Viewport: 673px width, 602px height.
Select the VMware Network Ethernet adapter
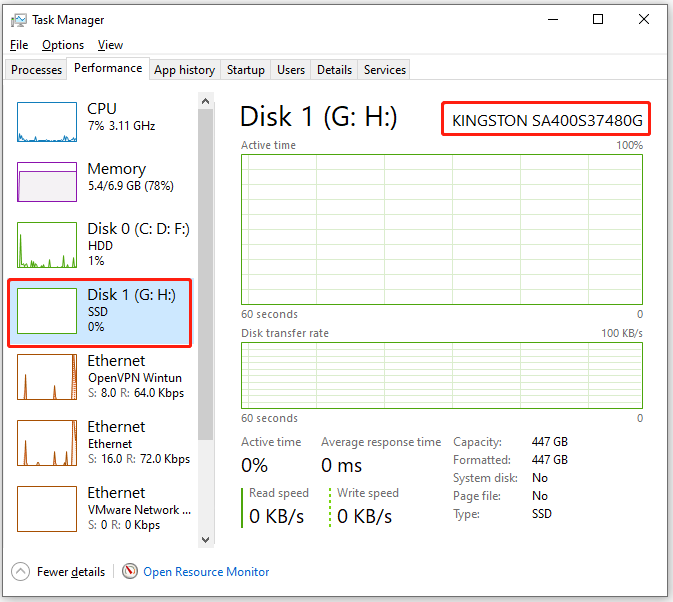[x=100, y=509]
